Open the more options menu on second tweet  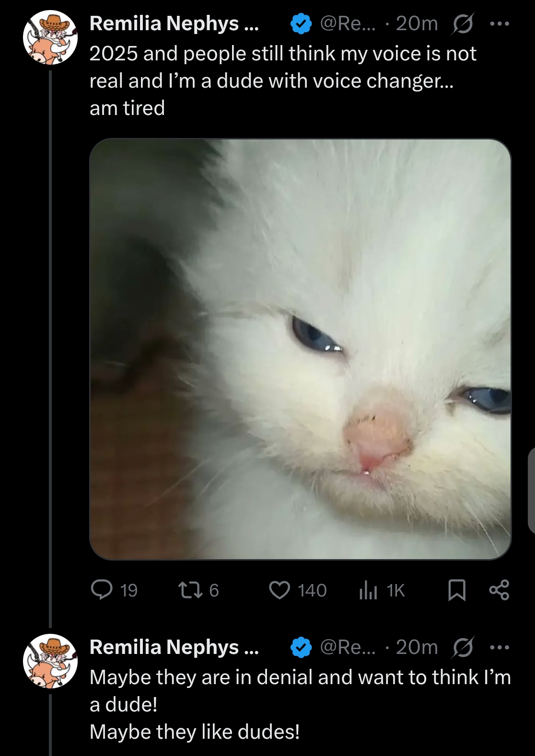click(500, 647)
